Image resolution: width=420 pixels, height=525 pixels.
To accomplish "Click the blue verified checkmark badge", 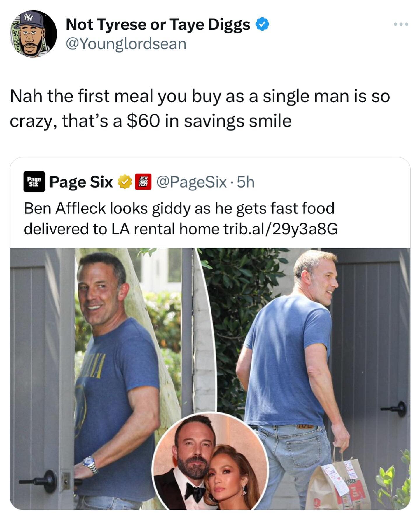I will [x=262, y=24].
